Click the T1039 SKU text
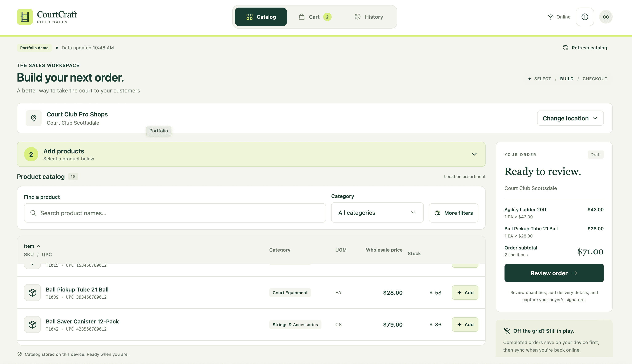Viewport: 632px width, 364px height. pos(52,297)
